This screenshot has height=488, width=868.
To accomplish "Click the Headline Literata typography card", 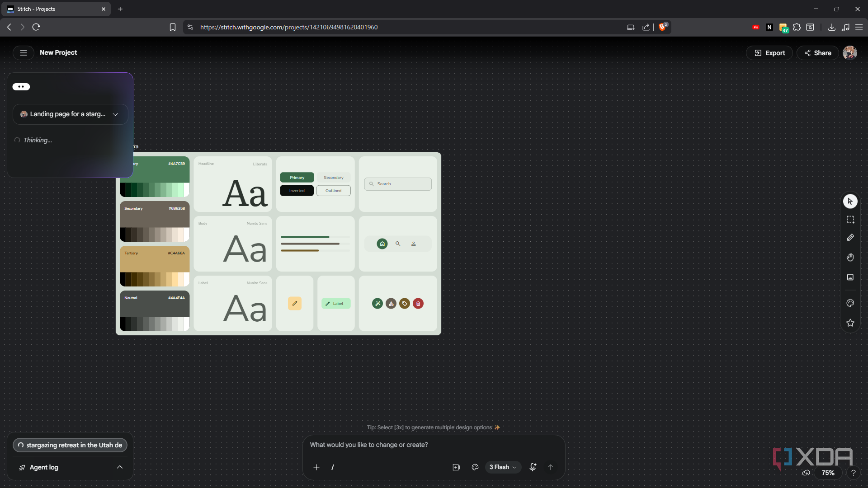I will (x=233, y=184).
